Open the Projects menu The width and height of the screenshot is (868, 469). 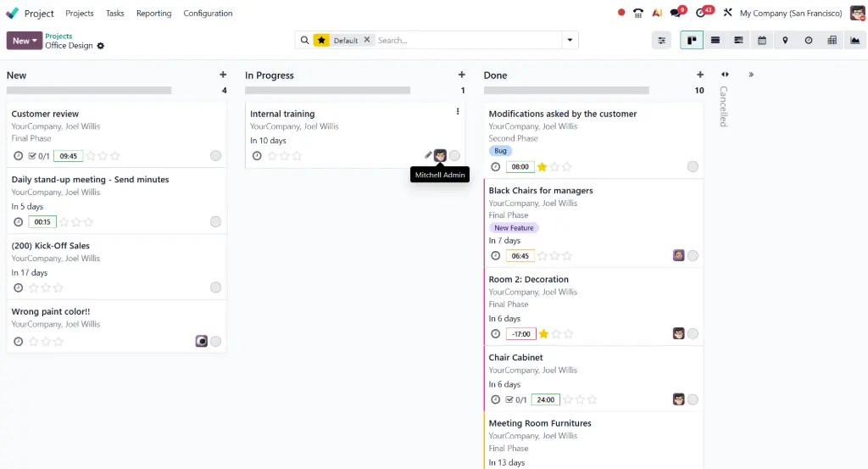click(79, 14)
